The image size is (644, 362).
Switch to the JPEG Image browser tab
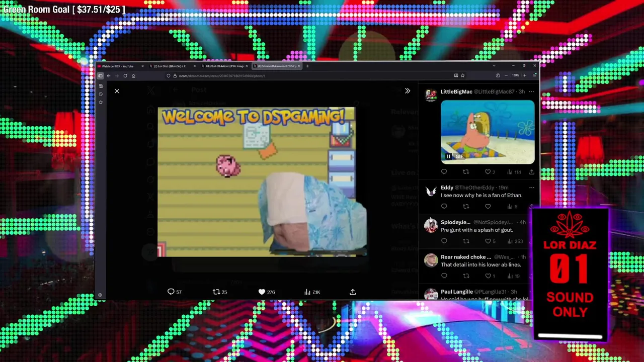(x=225, y=66)
